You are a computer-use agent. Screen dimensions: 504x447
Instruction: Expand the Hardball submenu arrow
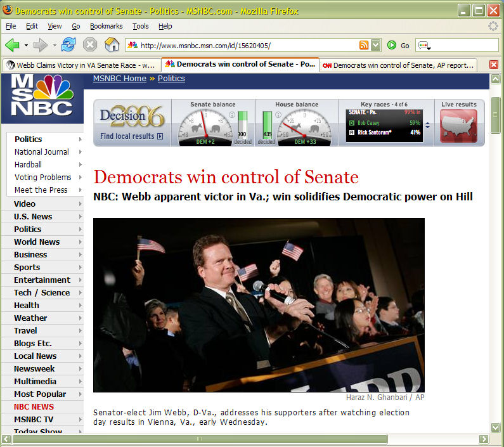point(80,164)
